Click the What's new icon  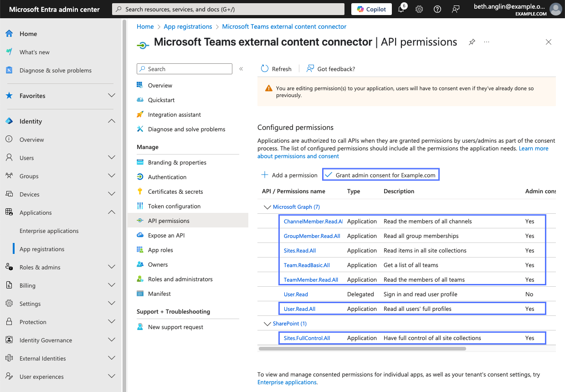tap(9, 52)
